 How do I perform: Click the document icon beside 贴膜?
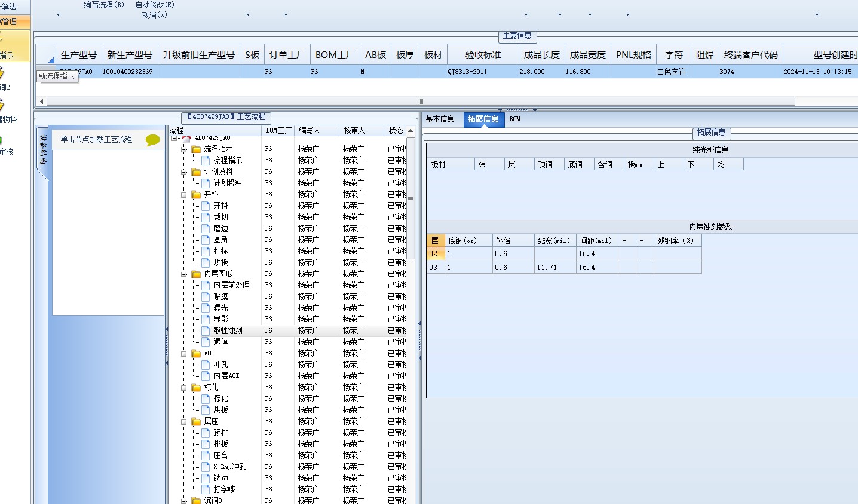206,297
